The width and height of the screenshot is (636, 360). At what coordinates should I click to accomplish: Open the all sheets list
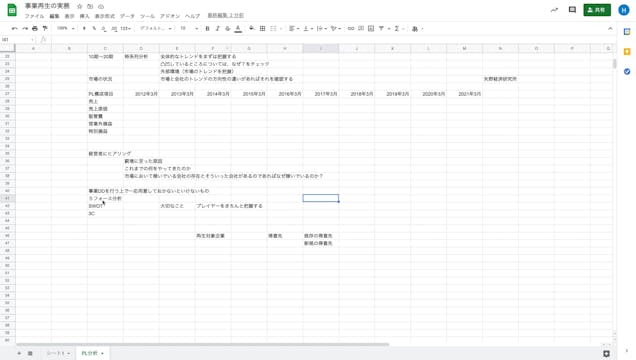[30, 354]
